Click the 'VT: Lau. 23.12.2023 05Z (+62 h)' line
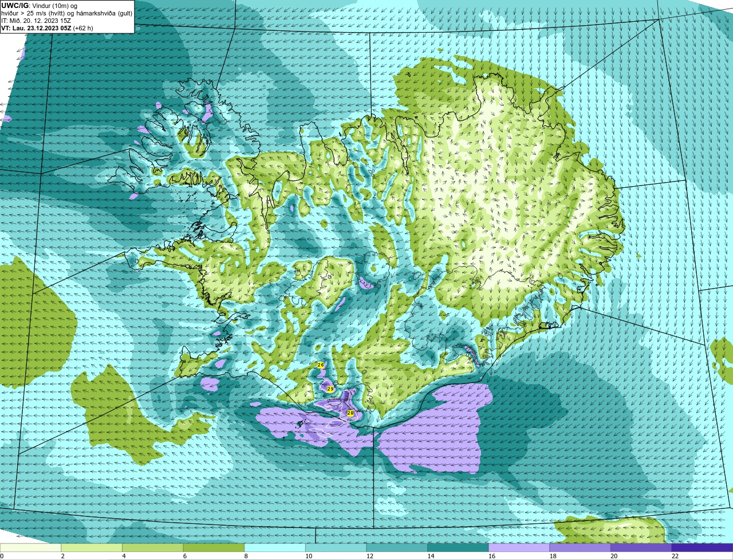This screenshot has height=560, width=733. 47,28
